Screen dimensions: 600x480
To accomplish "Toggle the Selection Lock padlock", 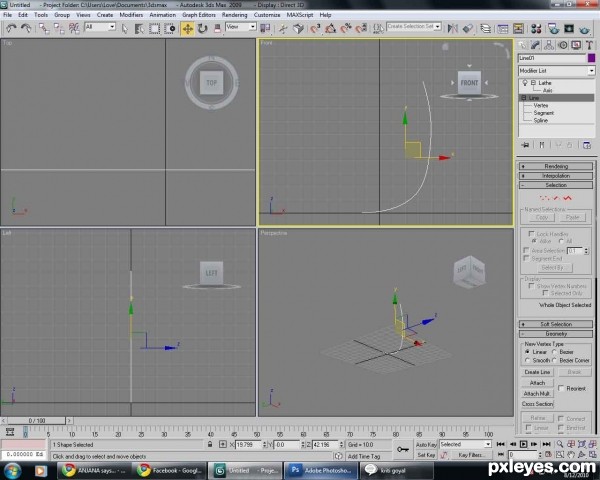I will [210, 444].
